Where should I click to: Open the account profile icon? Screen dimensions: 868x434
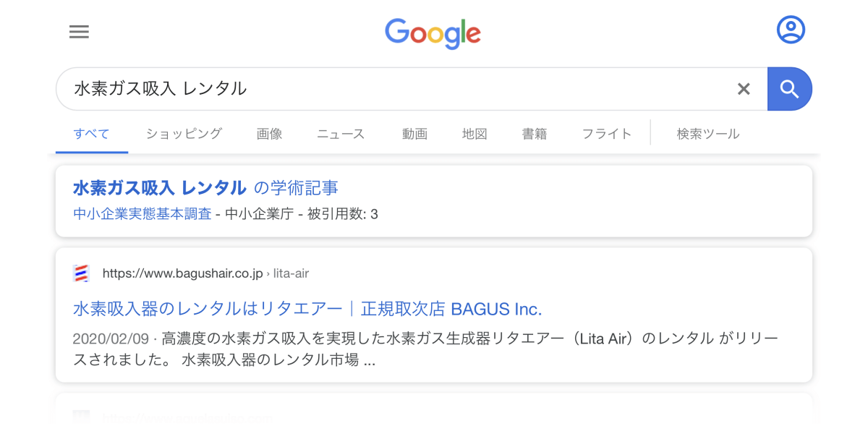tap(791, 30)
